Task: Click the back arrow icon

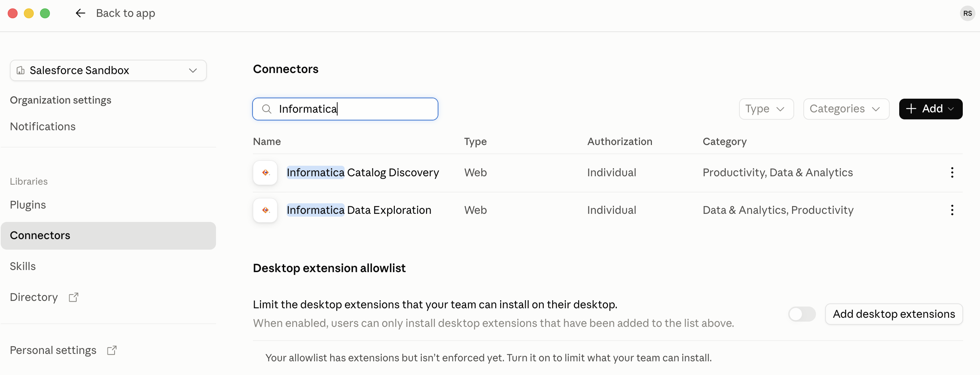Action: [x=80, y=13]
